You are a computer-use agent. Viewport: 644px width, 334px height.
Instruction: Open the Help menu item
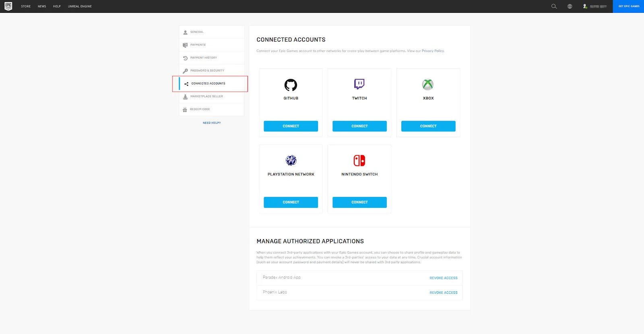[x=57, y=6]
